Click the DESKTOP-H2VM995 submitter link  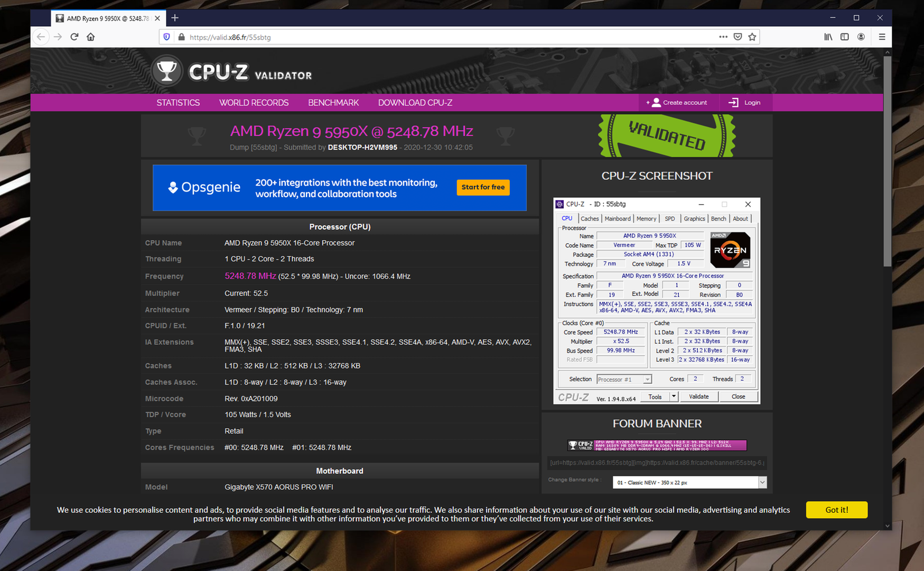tap(362, 148)
